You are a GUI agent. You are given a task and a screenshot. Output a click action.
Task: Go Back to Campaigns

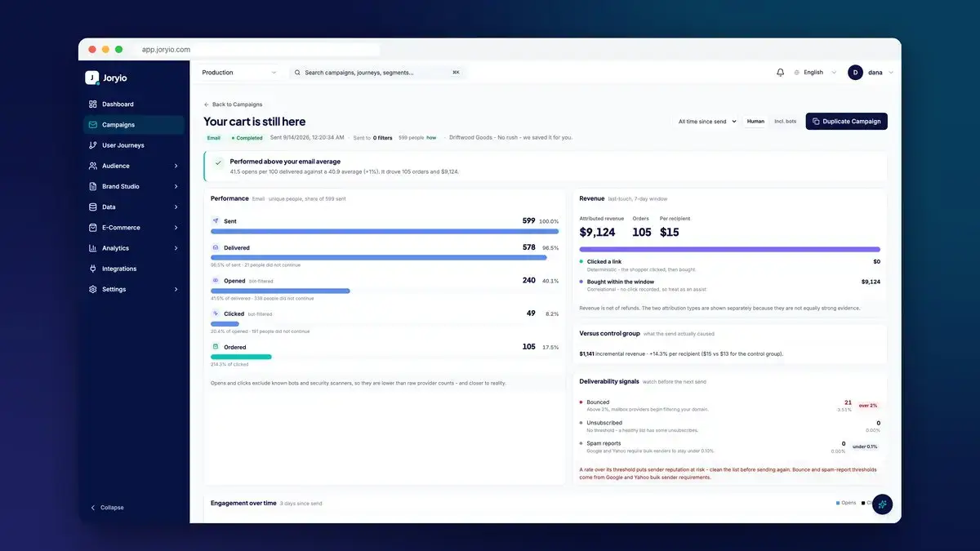click(x=234, y=104)
